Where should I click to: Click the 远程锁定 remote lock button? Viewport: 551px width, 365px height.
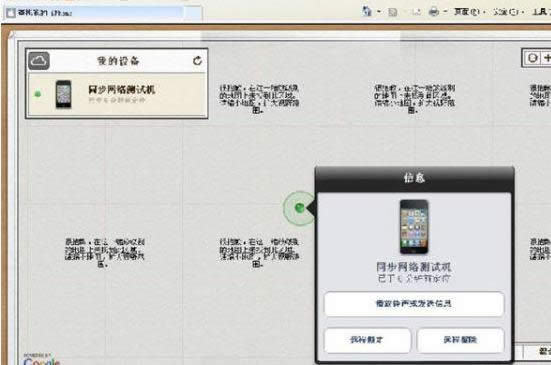(367, 340)
